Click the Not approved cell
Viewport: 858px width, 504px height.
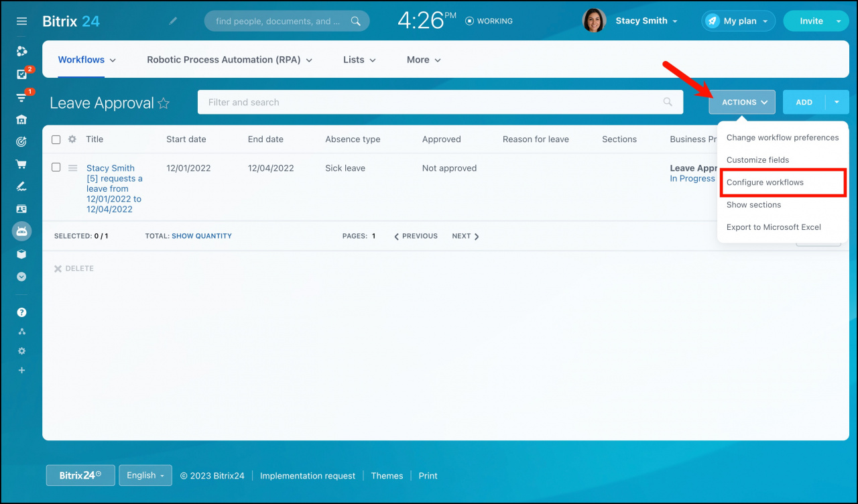449,168
